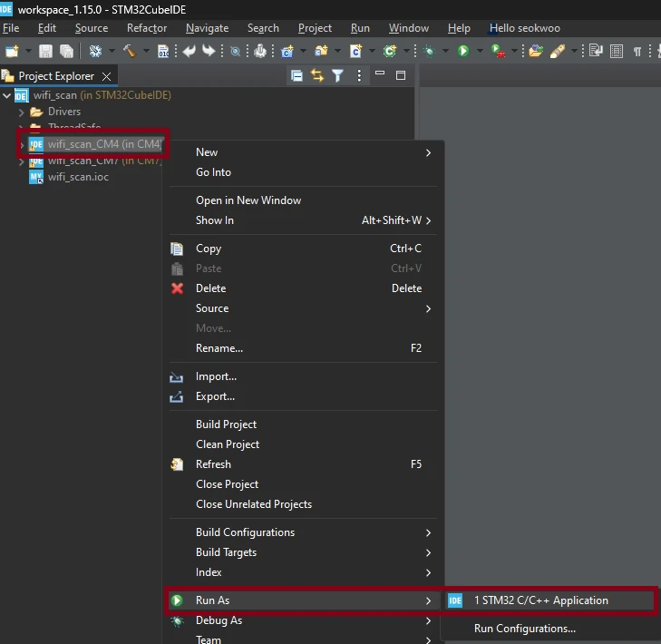Open the wifi_scan.ioc file
Viewport: 661px width, 644px height.
click(x=77, y=177)
